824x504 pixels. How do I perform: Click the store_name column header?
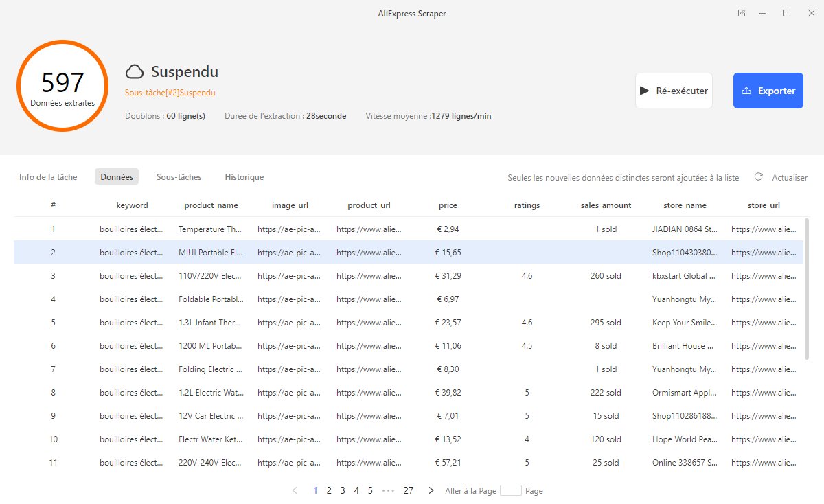coord(685,205)
